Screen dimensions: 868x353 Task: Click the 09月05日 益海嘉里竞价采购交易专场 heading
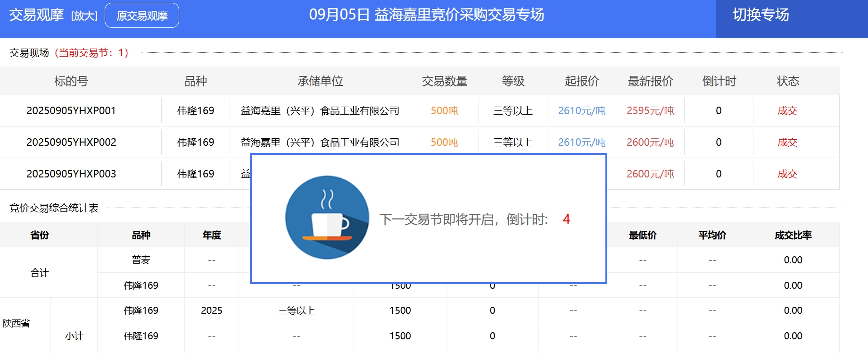pos(426,15)
